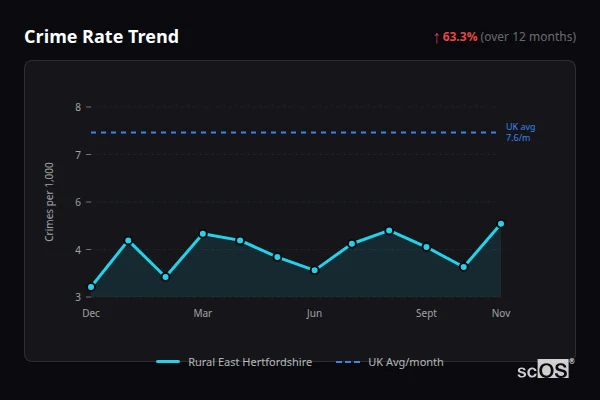Select the Dec data point
Screen dimensions: 600x400
point(91,287)
